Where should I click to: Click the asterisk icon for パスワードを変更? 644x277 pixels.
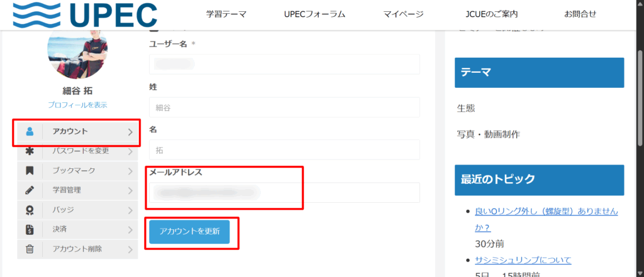click(x=30, y=151)
